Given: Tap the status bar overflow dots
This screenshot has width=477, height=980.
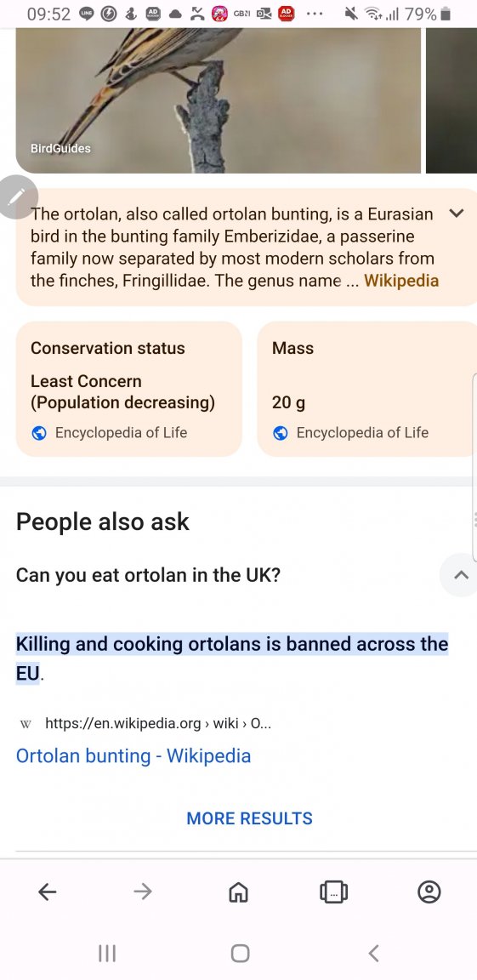Looking at the screenshot, I should [x=315, y=14].
